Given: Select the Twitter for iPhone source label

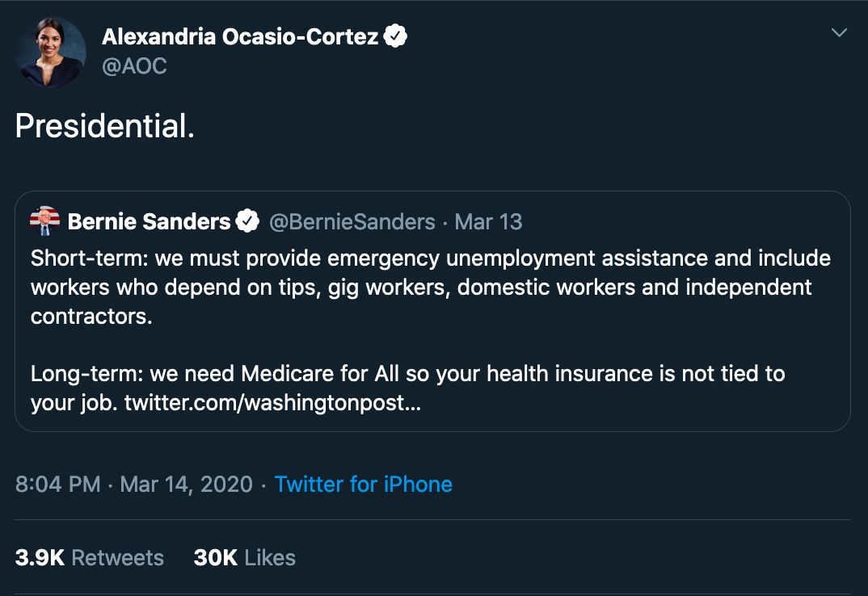Looking at the screenshot, I should pyautogui.click(x=364, y=484).
